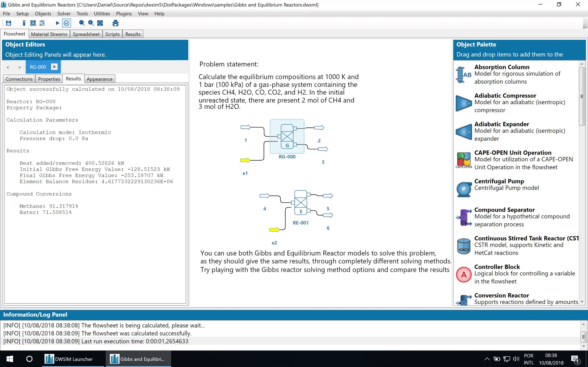This screenshot has height=367, width=588.
Task: Open the Tools menu
Action: click(82, 13)
